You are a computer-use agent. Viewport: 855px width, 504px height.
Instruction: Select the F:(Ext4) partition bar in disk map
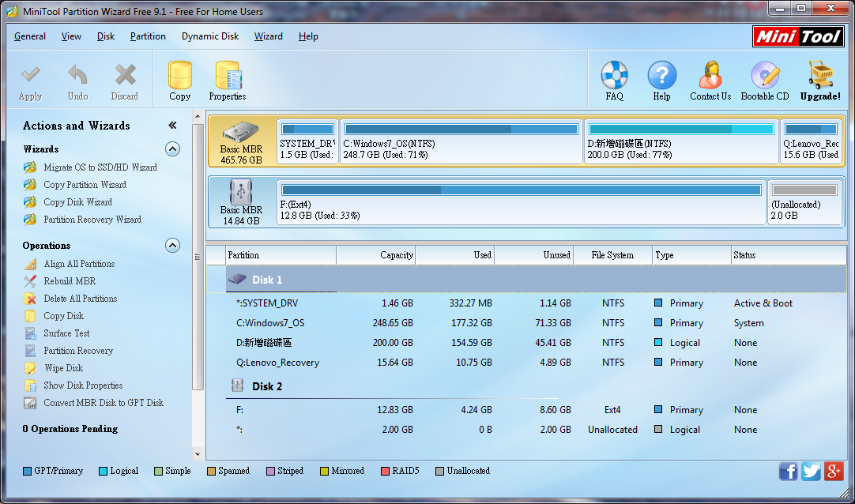click(522, 202)
